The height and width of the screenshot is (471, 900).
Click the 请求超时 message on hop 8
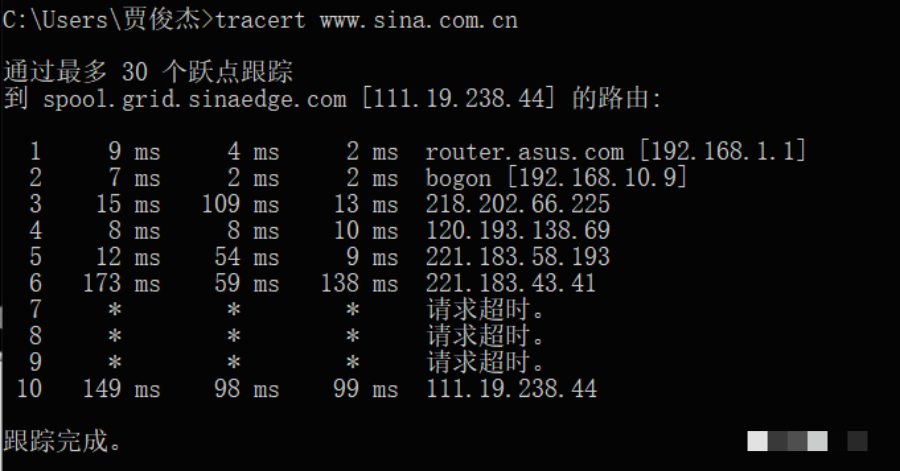pyautogui.click(x=486, y=336)
